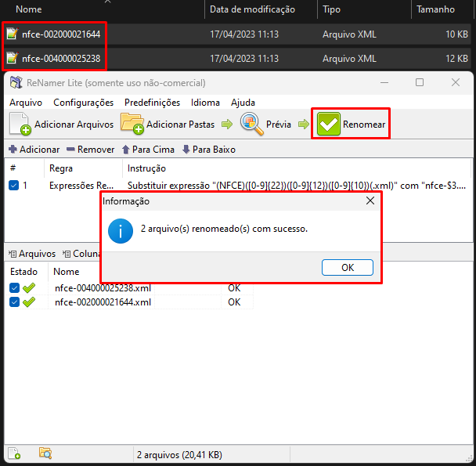Toggle checkbox for rule 1 Expressões Regulares
Viewport: 476px width, 466px height.
tap(13, 186)
